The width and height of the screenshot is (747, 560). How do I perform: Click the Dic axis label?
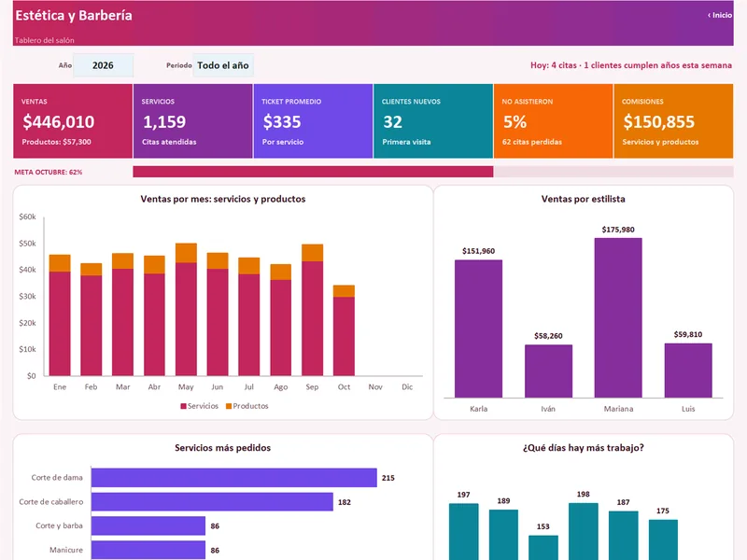click(x=407, y=387)
